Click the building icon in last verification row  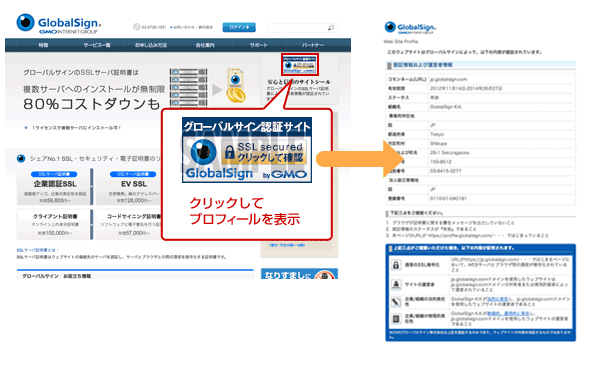[x=396, y=318]
